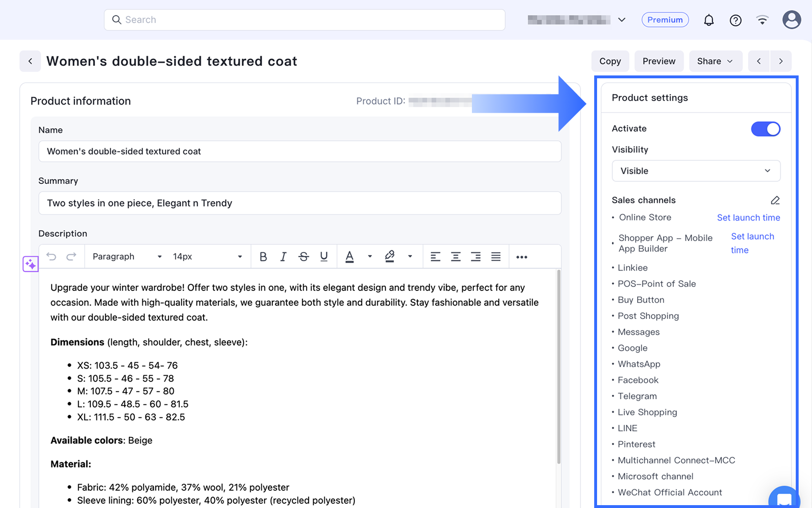Align description text right
812x508 pixels.
(x=476, y=257)
